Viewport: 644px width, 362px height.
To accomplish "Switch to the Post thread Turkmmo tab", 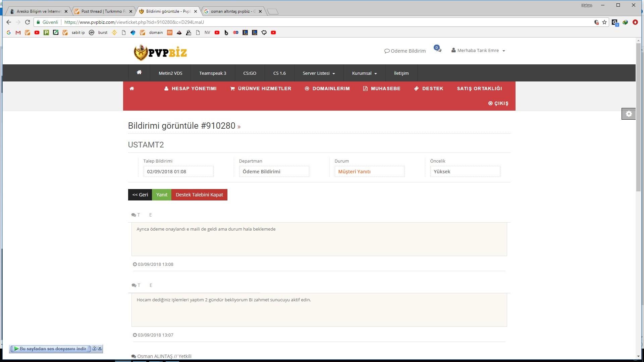I will [103, 11].
